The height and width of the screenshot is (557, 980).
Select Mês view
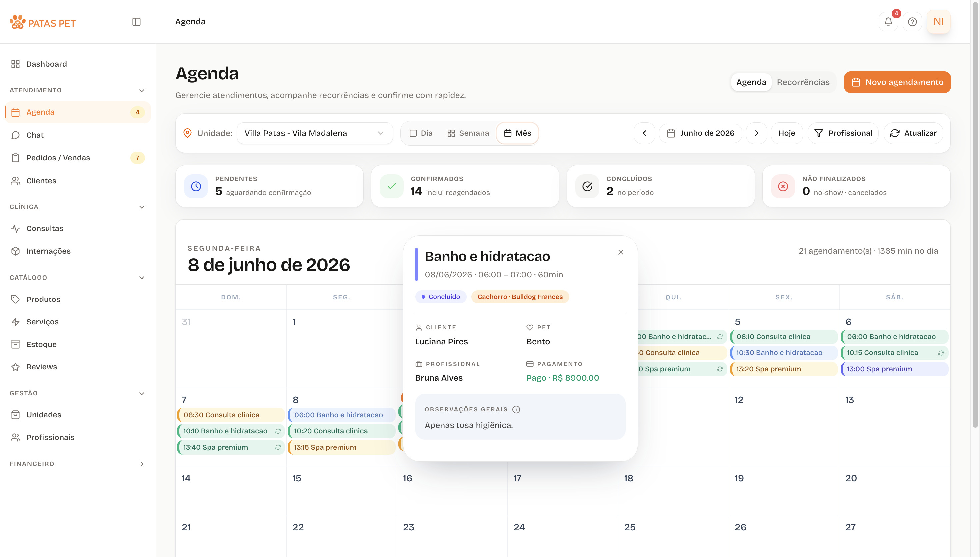click(518, 133)
